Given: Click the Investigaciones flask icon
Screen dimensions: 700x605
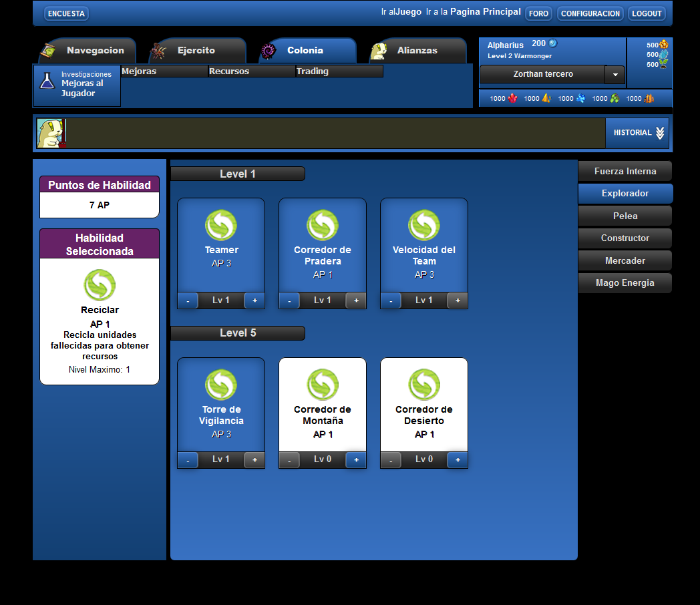Looking at the screenshot, I should (x=47, y=81).
